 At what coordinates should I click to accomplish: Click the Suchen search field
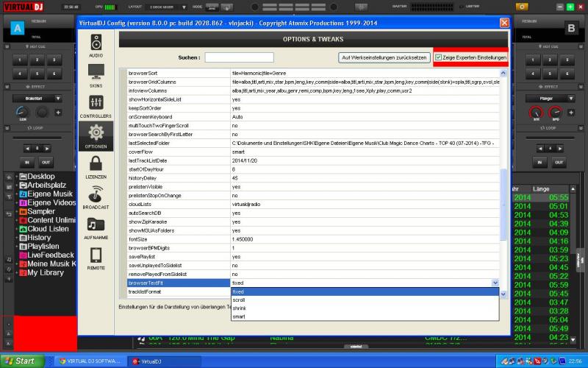pyautogui.click(x=239, y=57)
